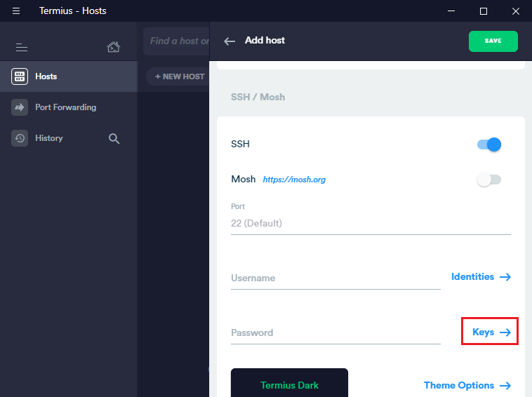Open the Hosts section

point(69,76)
